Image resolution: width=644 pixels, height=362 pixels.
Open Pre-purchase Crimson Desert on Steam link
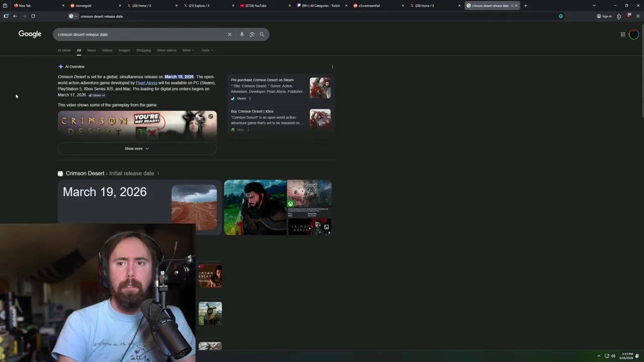pyautogui.click(x=262, y=80)
